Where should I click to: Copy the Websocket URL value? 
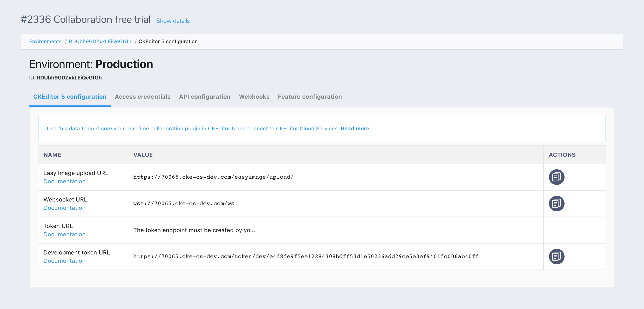click(556, 203)
